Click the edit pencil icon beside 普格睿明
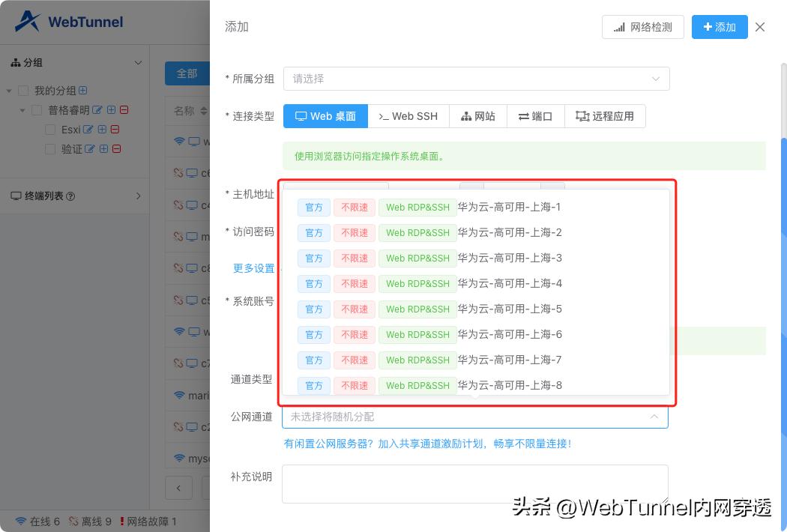787x532 pixels. point(98,109)
